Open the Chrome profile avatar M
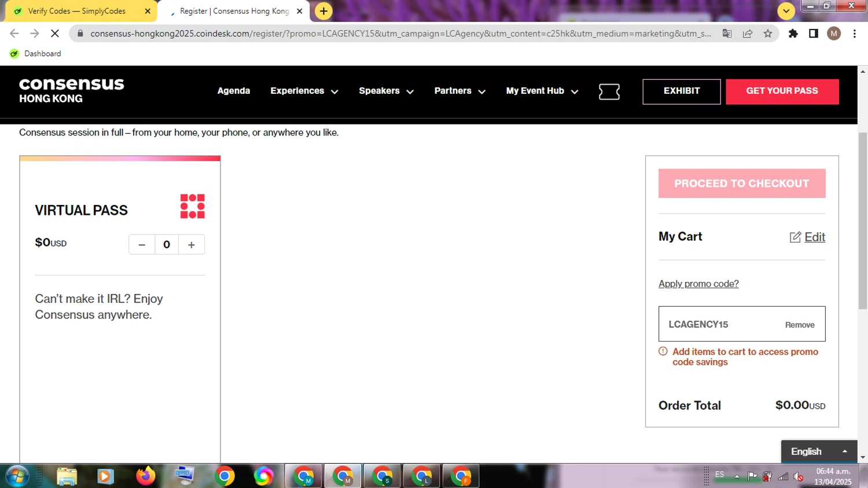Screen dimensions: 868x488 click(x=833, y=34)
